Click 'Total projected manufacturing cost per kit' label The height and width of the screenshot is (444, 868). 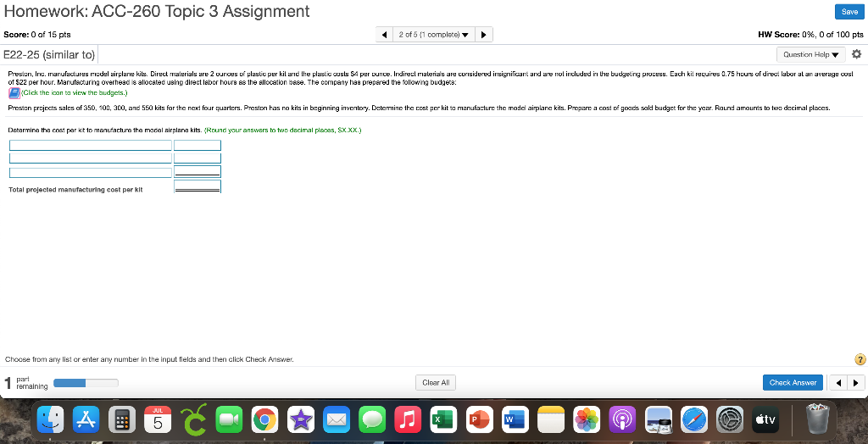75,189
